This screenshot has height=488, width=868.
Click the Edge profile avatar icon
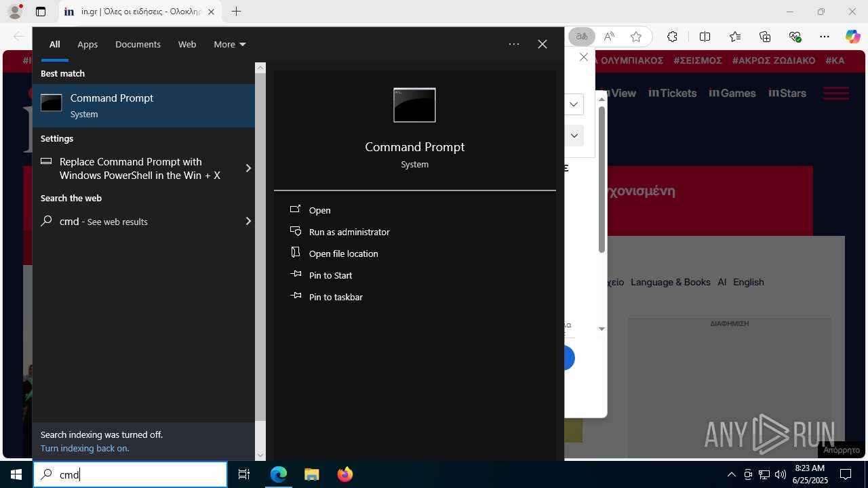click(15, 12)
